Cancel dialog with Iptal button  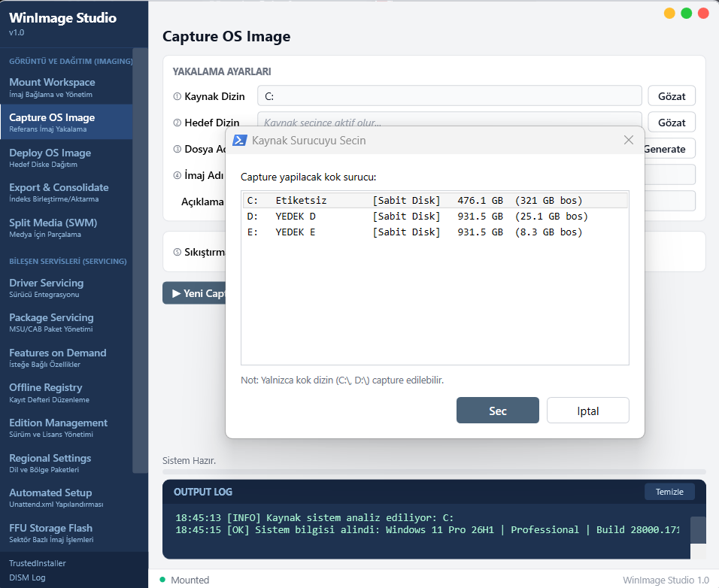[x=588, y=411]
